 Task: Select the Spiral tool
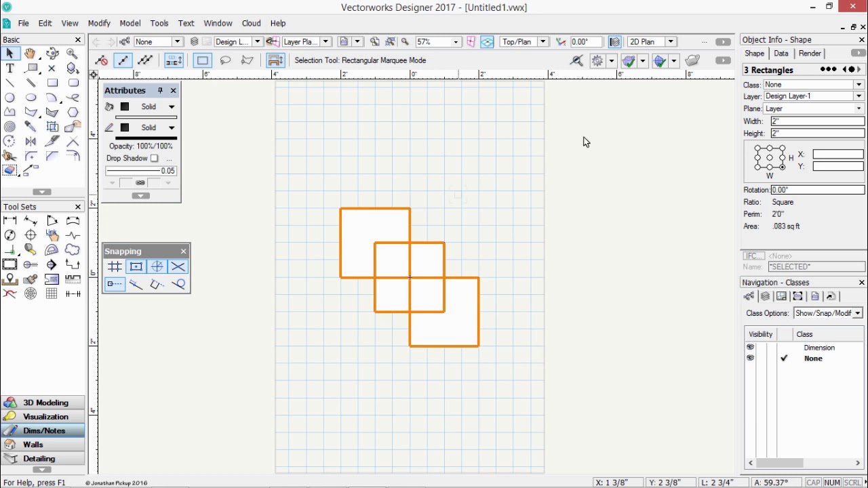[9, 127]
